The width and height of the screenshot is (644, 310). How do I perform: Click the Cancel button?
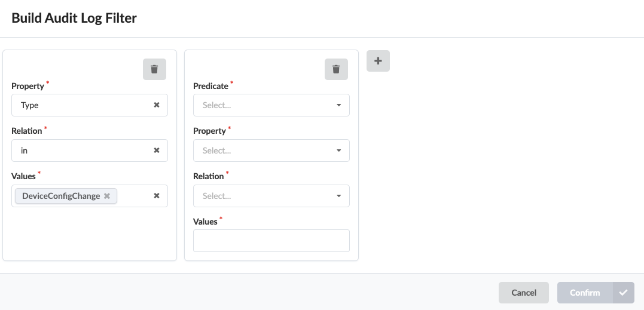coord(524,293)
